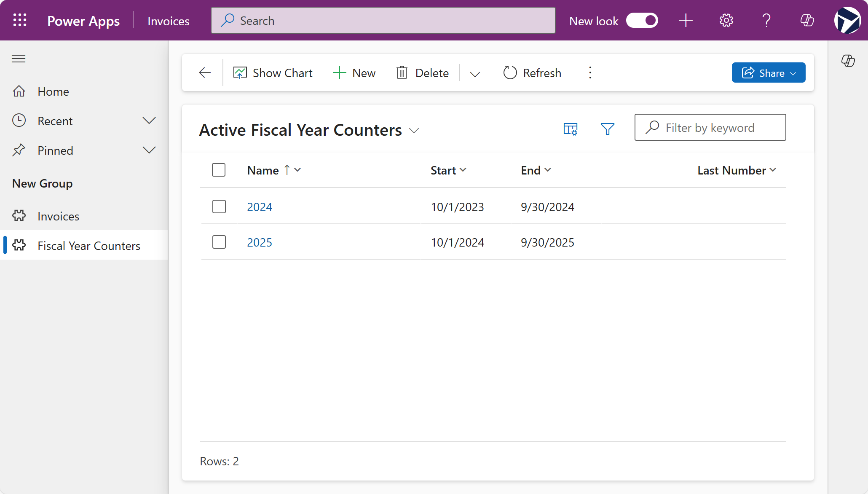The height and width of the screenshot is (494, 868).
Task: Click the magnifier icon in global Search
Action: [x=228, y=20]
